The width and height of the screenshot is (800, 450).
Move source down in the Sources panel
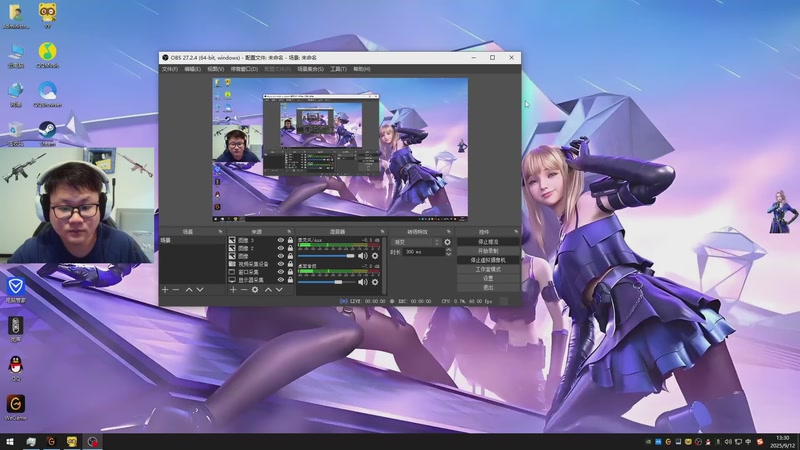[x=279, y=290]
